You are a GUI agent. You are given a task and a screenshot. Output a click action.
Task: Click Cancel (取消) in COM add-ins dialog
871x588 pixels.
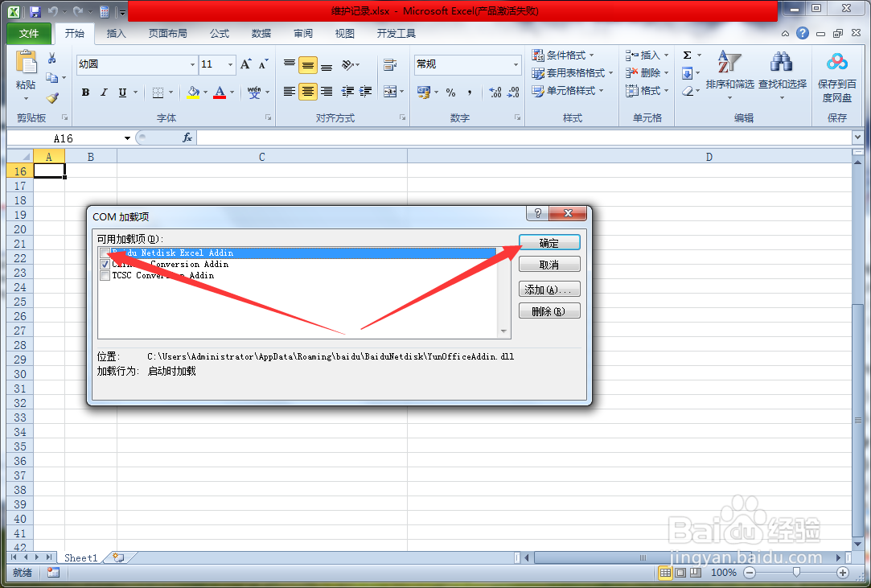point(549,265)
